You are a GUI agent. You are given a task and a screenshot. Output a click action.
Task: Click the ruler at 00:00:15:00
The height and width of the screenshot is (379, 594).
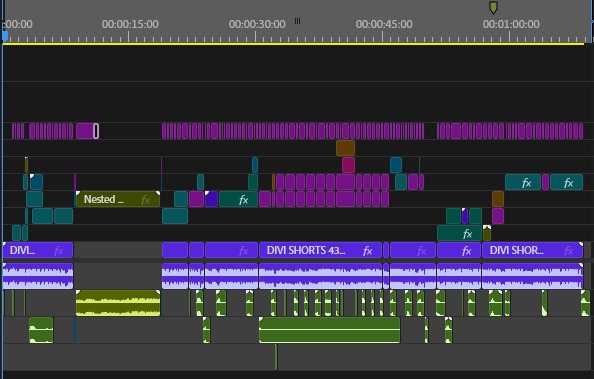coord(130,24)
